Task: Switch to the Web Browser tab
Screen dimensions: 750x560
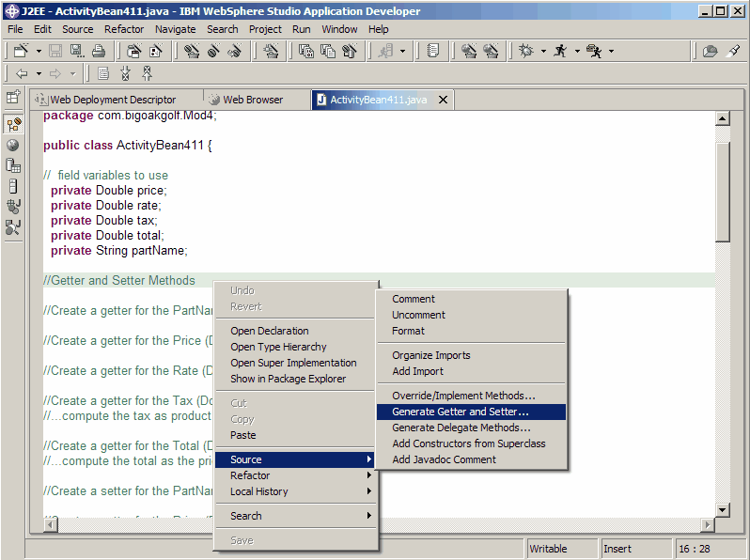Action: [x=258, y=100]
